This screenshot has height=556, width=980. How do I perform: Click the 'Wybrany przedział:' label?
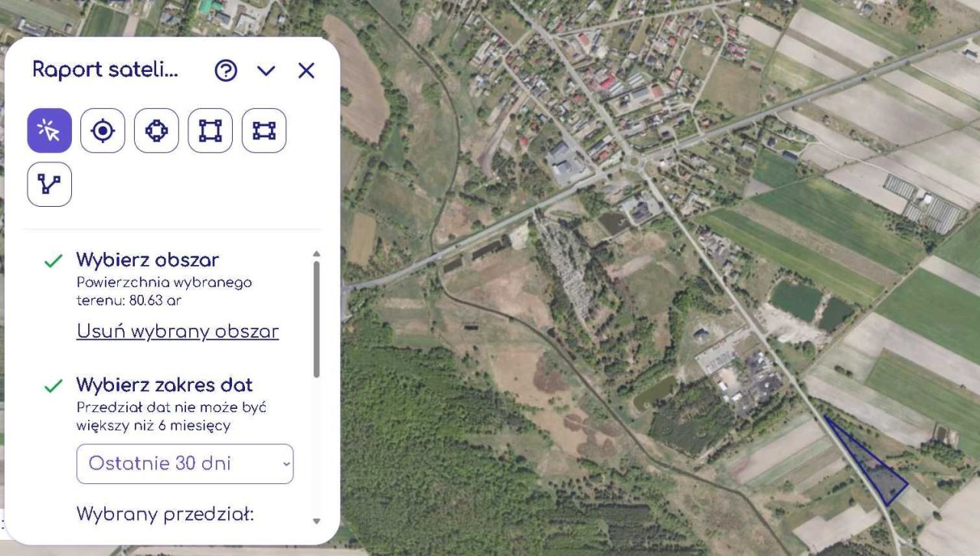(x=165, y=513)
